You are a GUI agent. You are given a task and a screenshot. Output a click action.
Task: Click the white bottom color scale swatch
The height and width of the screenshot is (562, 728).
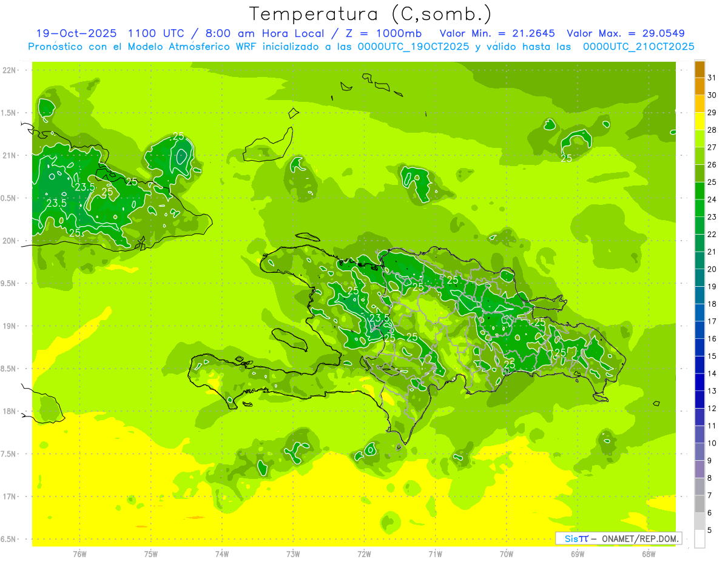tap(699, 539)
